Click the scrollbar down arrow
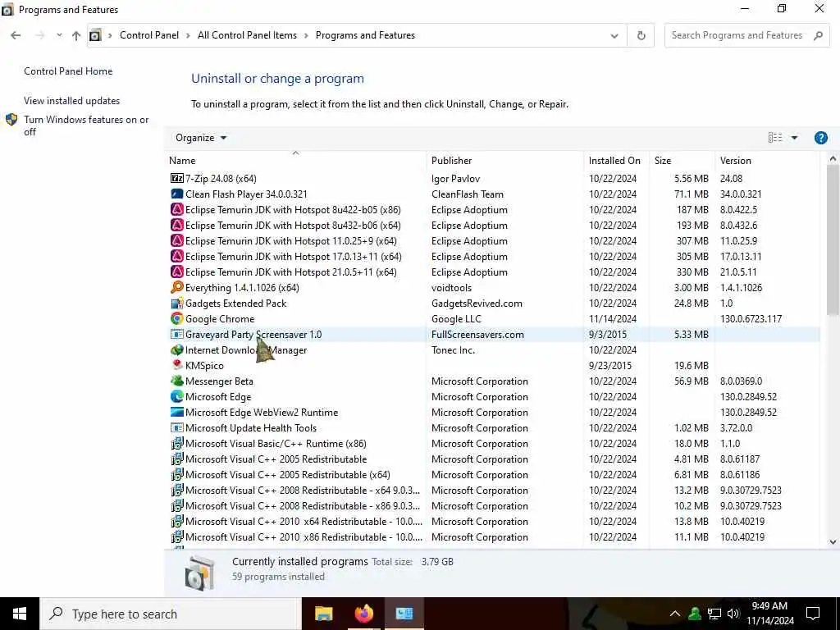The width and height of the screenshot is (840, 630). coord(832,541)
